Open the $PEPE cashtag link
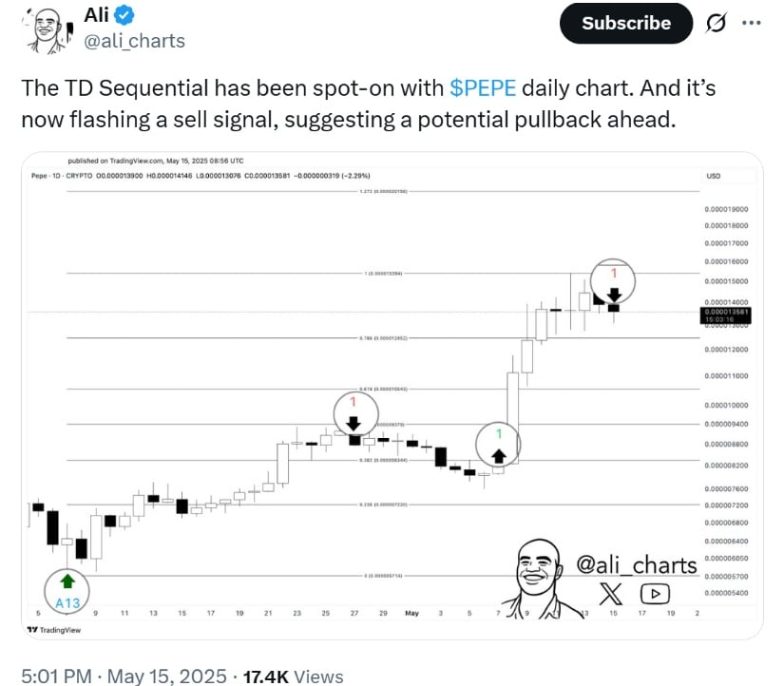This screenshot has width=784, height=686. [x=484, y=88]
